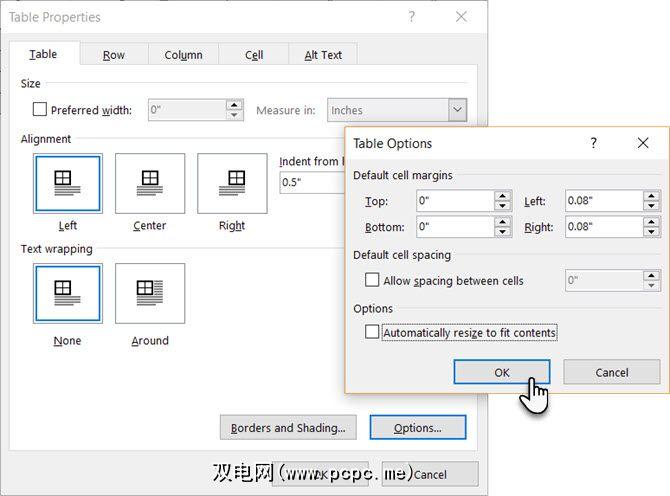Image resolution: width=670 pixels, height=496 pixels.
Task: Select Center table alignment icon
Action: pyautogui.click(x=150, y=183)
